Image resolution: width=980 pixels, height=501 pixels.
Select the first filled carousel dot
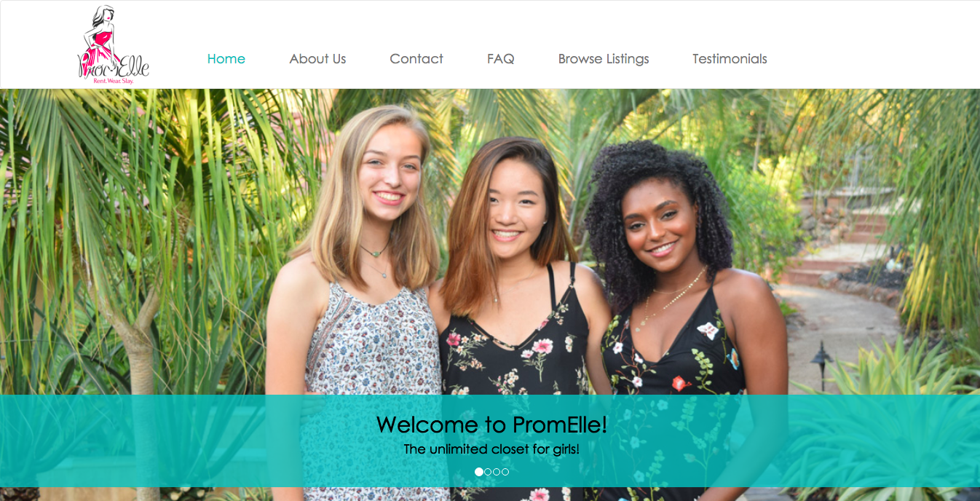479,472
